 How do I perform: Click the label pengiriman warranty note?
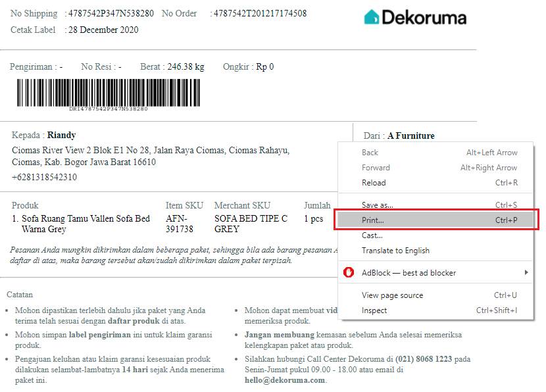pos(114,340)
